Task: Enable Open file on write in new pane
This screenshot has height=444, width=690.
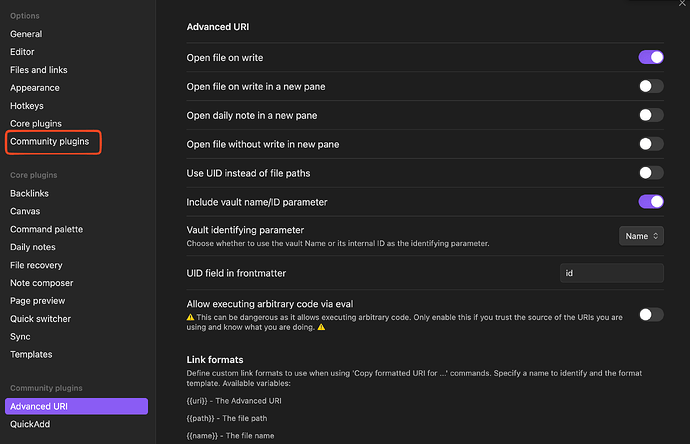Action: coord(651,86)
